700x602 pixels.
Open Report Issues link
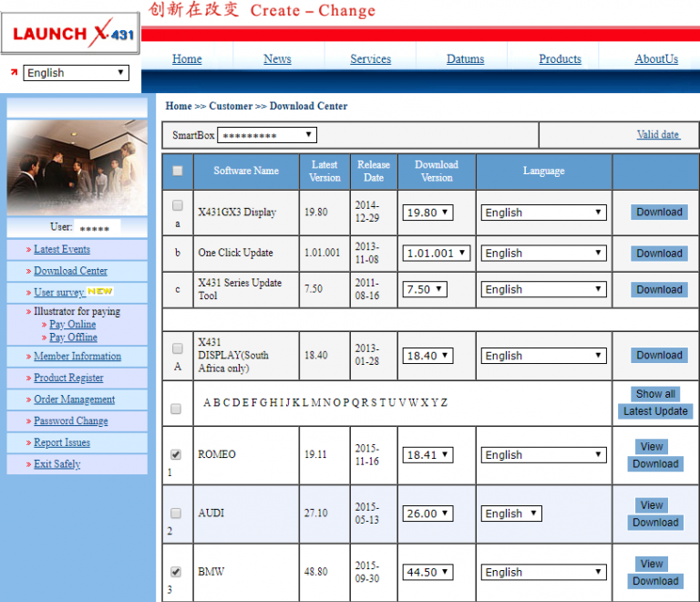62,442
